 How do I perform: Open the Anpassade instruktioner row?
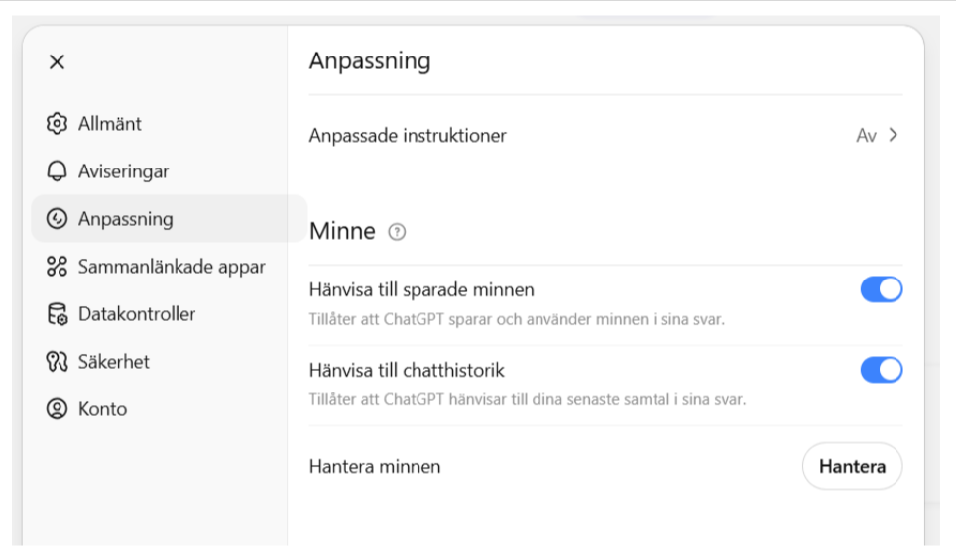pyautogui.click(x=408, y=136)
